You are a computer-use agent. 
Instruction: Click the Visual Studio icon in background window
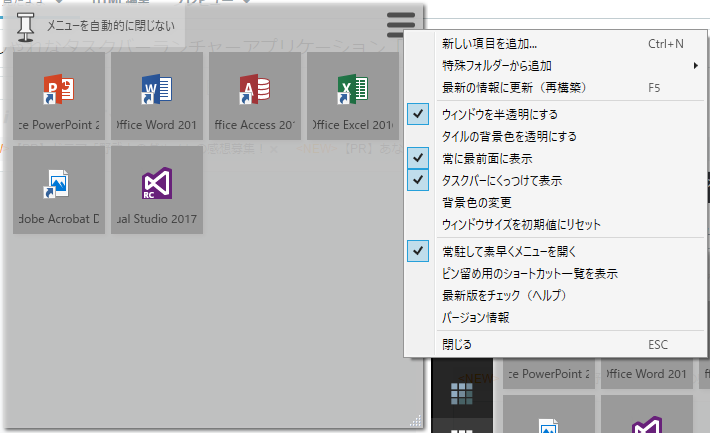[648, 425]
